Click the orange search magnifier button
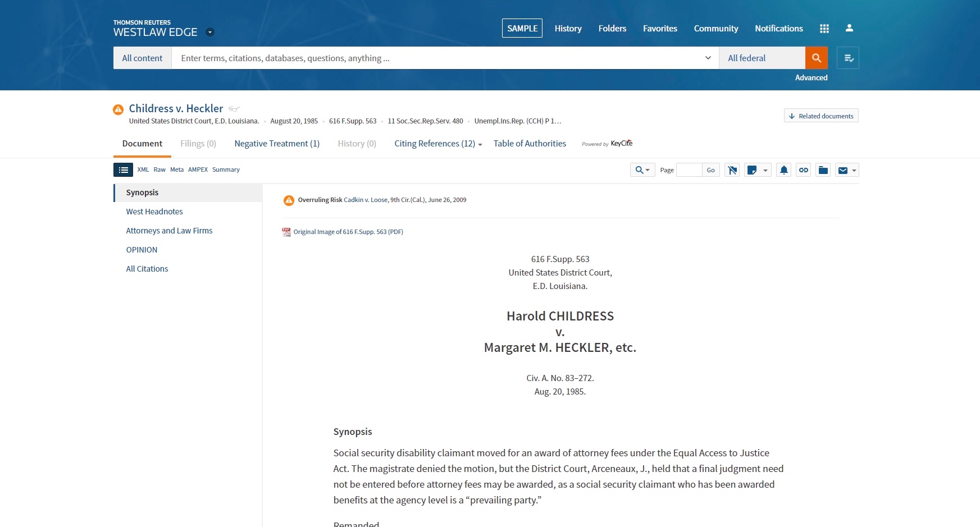Image resolution: width=980 pixels, height=527 pixels. point(816,58)
